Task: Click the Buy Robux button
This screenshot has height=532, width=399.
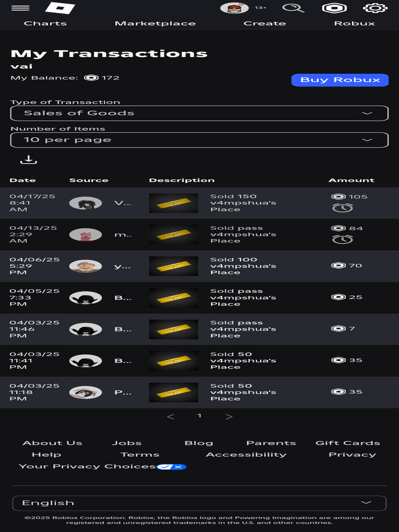Action: point(340,80)
